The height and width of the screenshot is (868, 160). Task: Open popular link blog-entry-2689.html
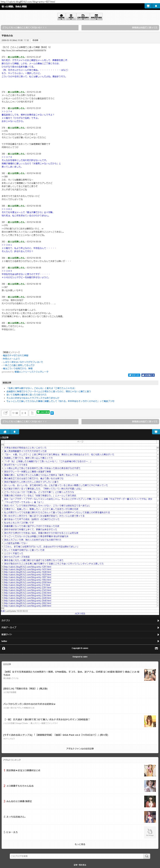pos(28,605)
